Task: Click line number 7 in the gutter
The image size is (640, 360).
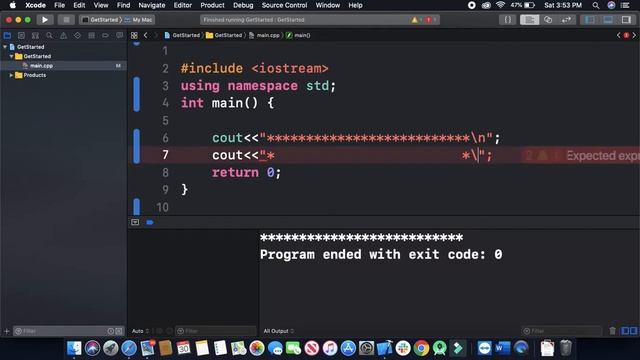Action: [x=165, y=155]
